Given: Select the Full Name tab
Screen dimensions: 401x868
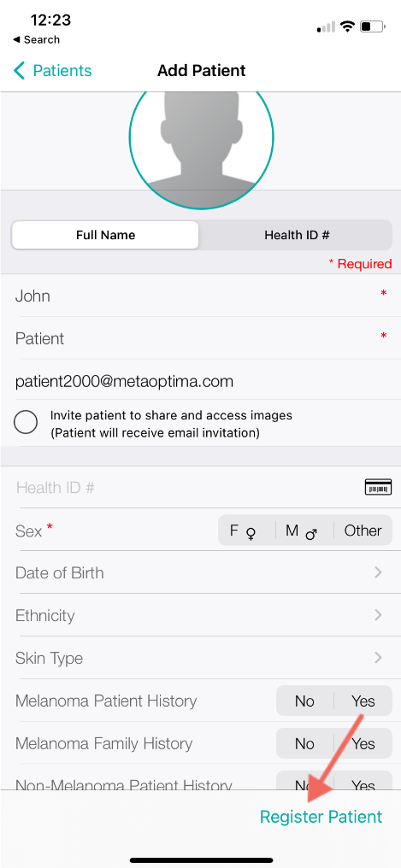Looking at the screenshot, I should [105, 235].
